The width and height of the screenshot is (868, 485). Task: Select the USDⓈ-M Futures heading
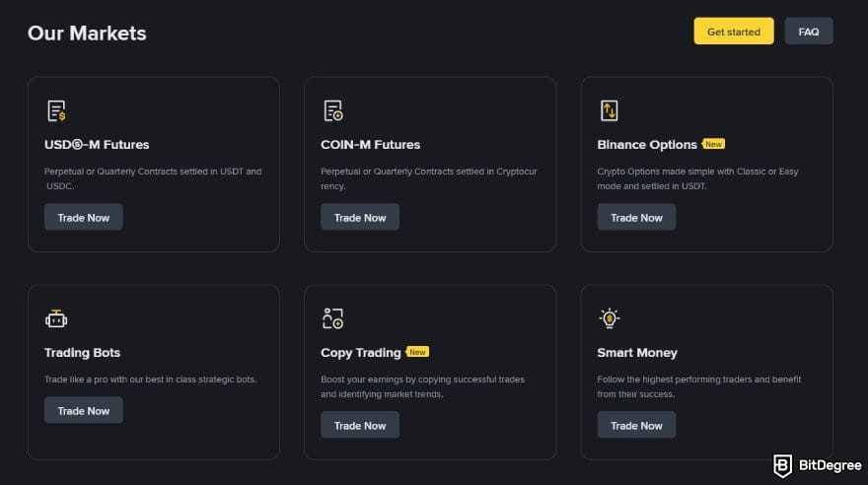pyautogui.click(x=97, y=144)
